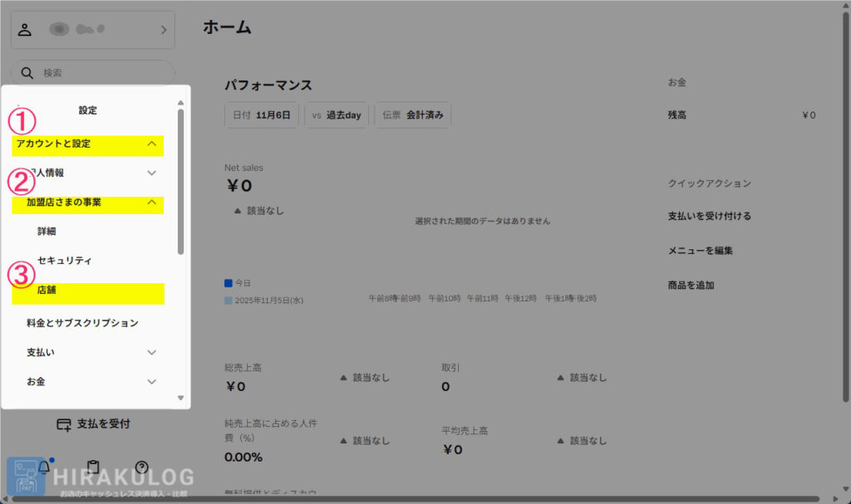The width and height of the screenshot is (851, 504).
Task: Click the account profile person icon
Action: (25, 30)
